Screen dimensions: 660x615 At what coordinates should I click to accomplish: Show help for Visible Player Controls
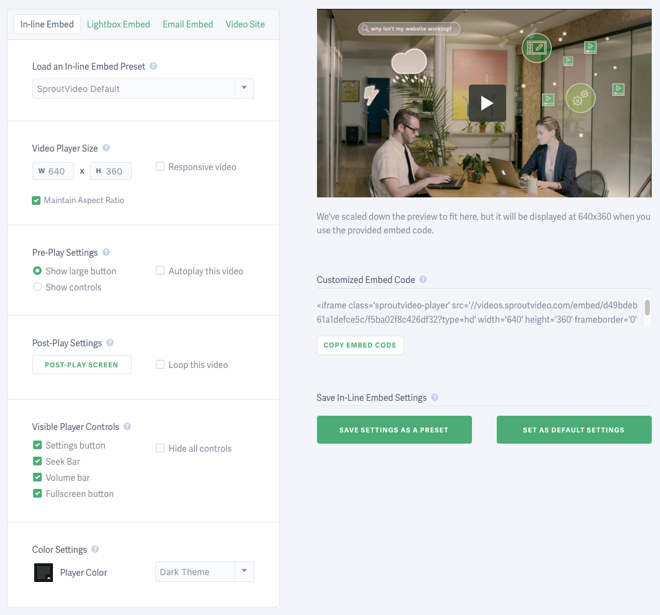127,426
